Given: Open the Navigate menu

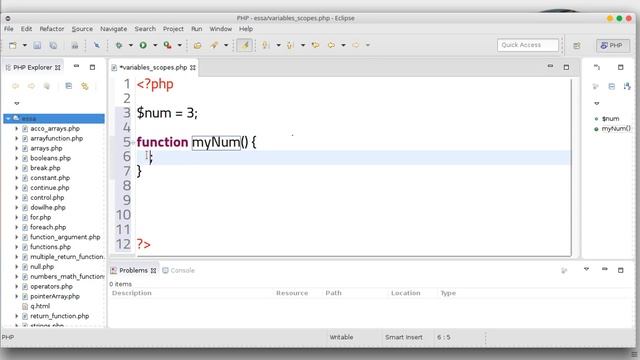Looking at the screenshot, I should (113, 29).
